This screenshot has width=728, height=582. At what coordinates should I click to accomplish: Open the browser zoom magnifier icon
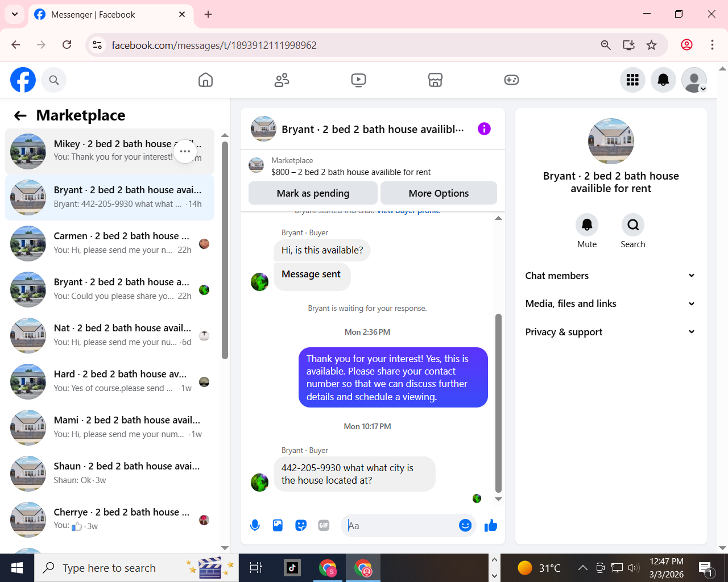coord(606,45)
